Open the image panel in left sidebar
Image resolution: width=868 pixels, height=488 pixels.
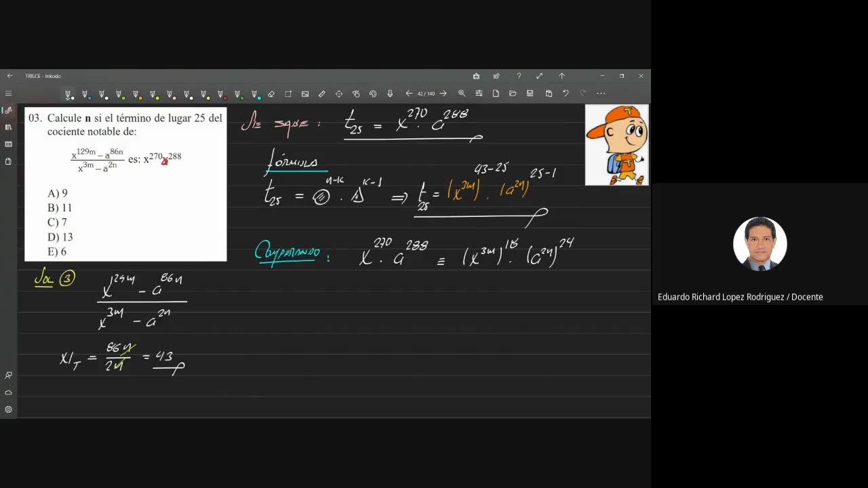point(8,144)
